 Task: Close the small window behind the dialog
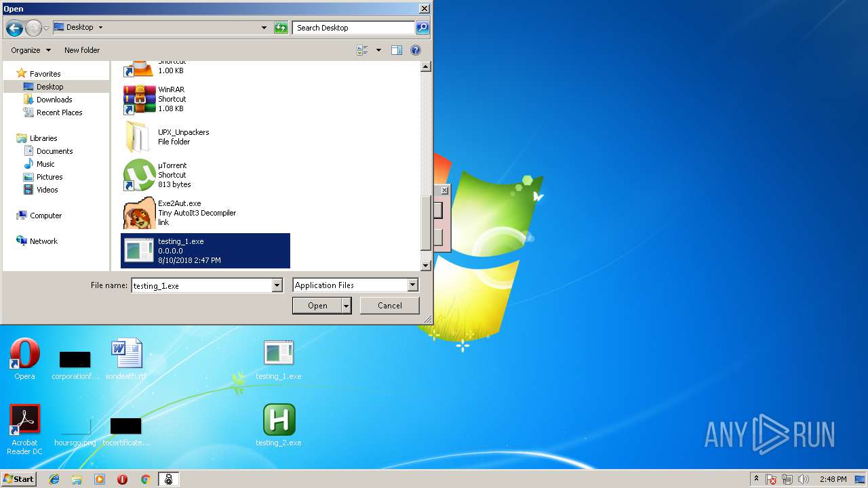point(445,190)
